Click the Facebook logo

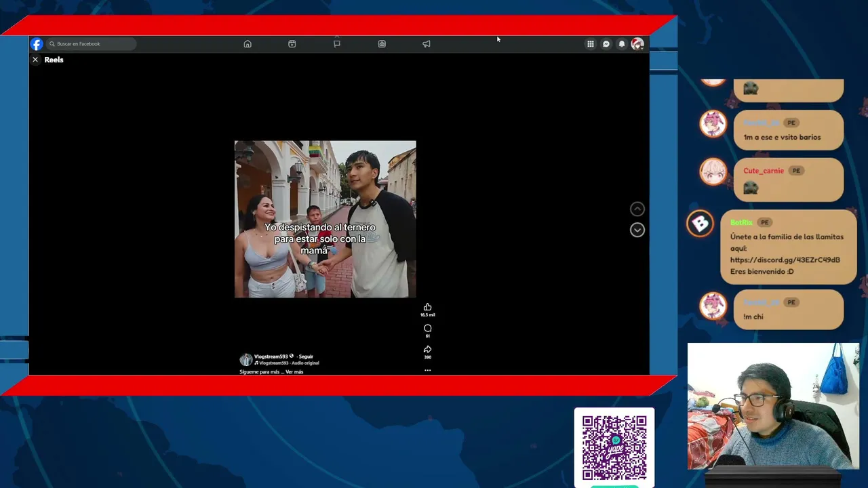click(37, 44)
